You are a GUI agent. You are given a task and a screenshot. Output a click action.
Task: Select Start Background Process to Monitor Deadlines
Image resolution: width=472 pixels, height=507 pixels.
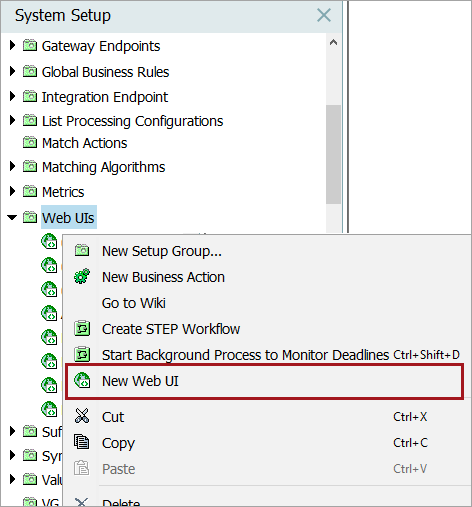(x=245, y=355)
